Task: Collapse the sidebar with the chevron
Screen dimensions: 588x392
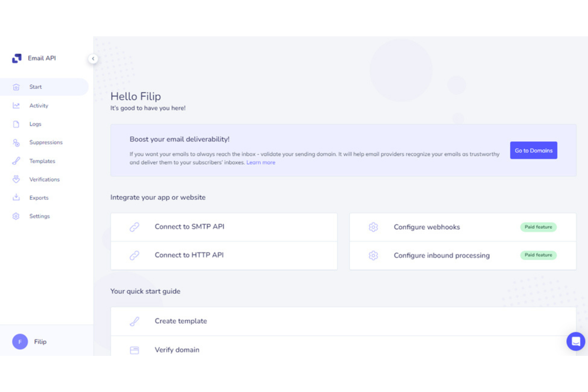Action: coord(93,58)
